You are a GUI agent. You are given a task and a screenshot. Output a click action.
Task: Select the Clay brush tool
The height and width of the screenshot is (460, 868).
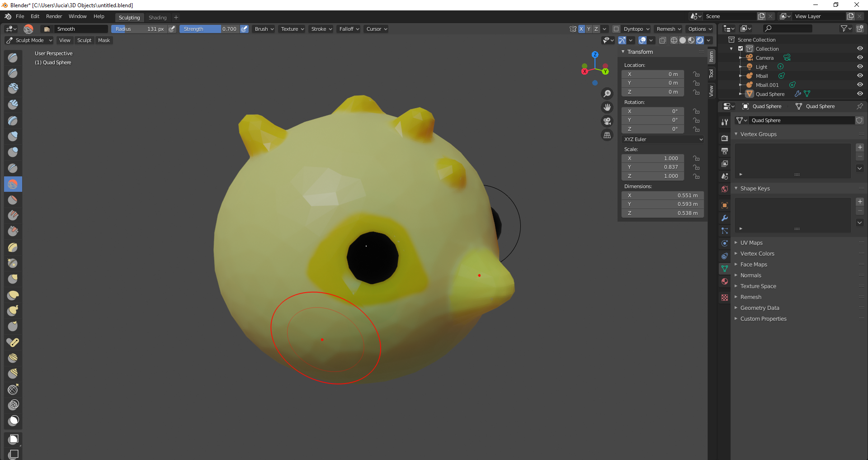[x=13, y=89]
